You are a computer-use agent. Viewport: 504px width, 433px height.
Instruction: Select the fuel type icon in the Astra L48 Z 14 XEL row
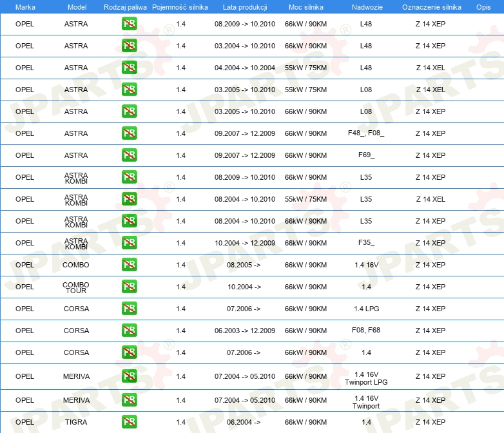[129, 68]
